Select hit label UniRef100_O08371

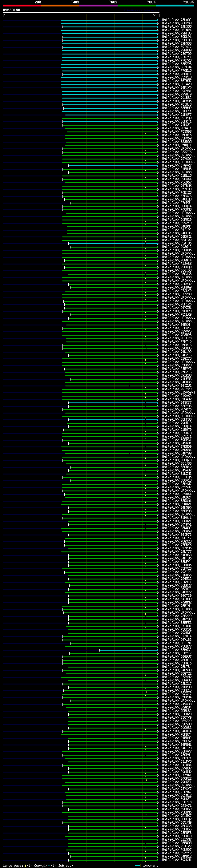click(x=176, y=758)
